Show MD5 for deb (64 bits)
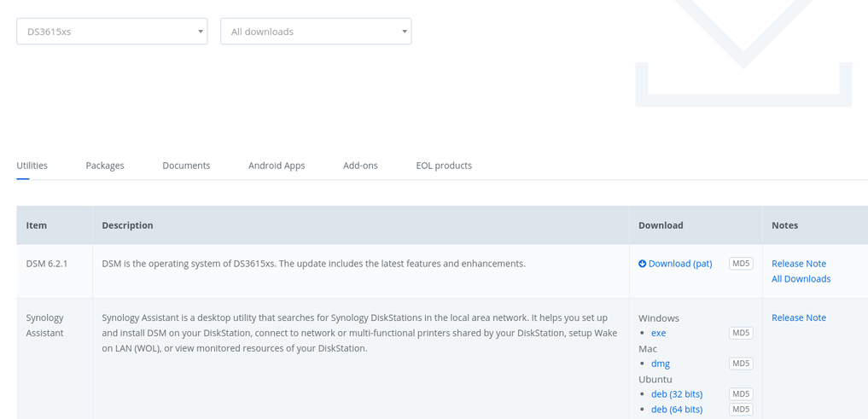Image resolution: width=868 pixels, height=419 pixels. coord(741,410)
